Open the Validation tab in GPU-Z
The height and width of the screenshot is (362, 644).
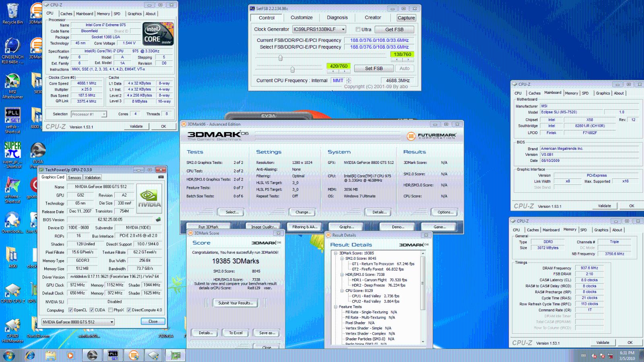93,178
